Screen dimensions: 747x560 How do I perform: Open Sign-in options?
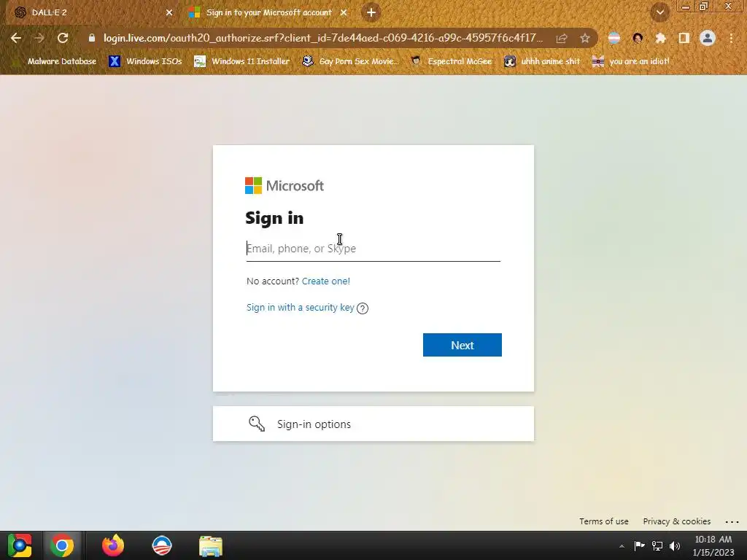click(x=373, y=424)
